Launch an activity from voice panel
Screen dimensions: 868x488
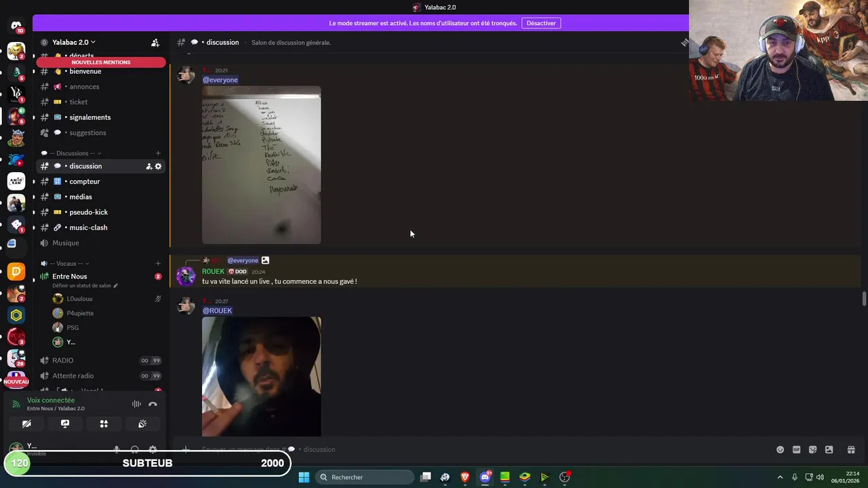point(104,424)
